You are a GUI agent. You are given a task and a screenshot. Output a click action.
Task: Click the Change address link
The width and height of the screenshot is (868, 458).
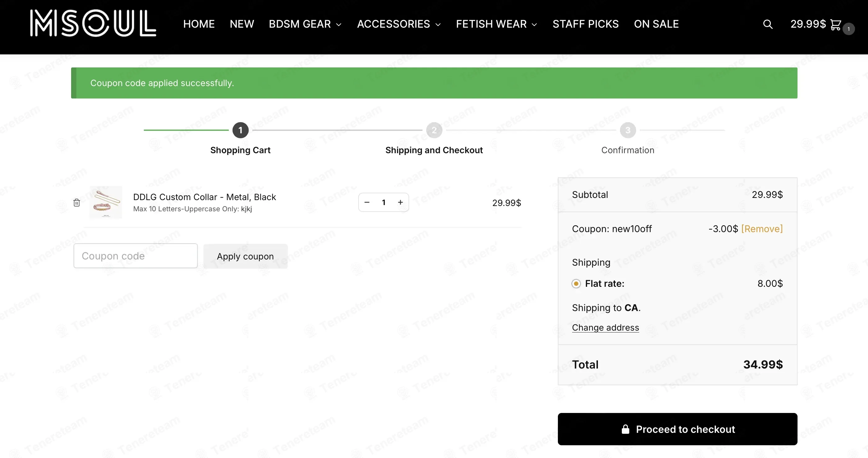(605, 327)
